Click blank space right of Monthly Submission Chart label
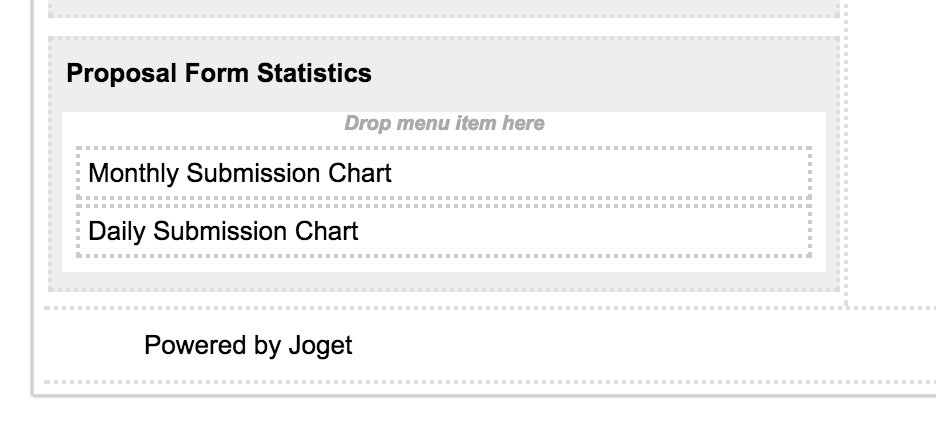The width and height of the screenshot is (936, 440). tap(600, 173)
